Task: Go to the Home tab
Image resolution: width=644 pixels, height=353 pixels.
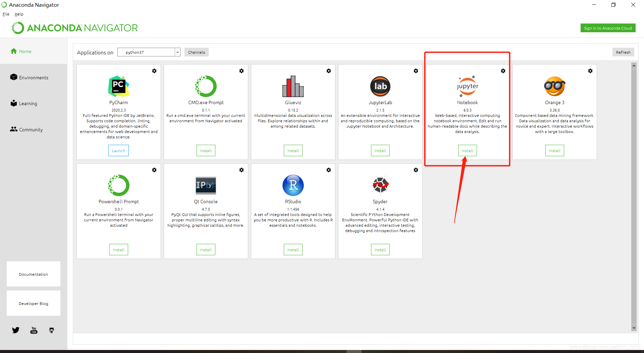Action: [x=34, y=51]
